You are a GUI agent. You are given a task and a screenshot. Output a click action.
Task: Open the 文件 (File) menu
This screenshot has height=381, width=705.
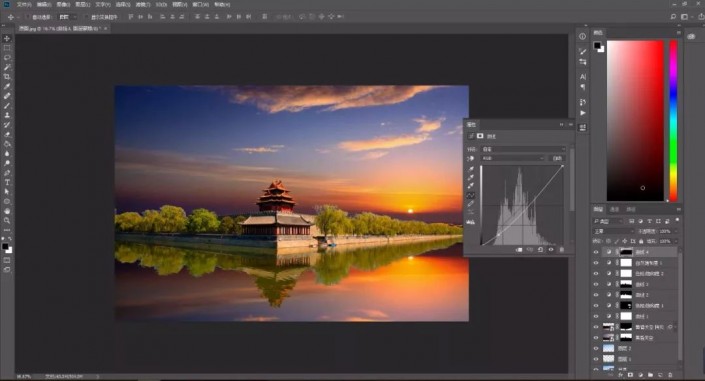[x=24, y=4]
